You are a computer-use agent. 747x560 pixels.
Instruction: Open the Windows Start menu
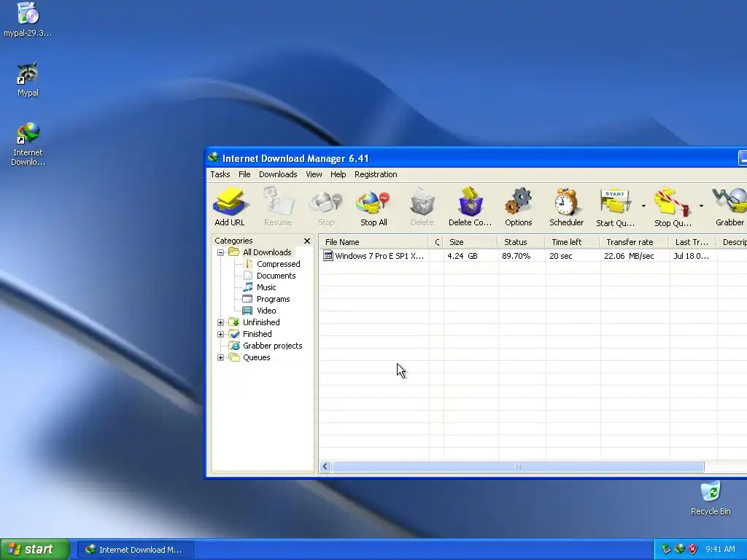35,549
